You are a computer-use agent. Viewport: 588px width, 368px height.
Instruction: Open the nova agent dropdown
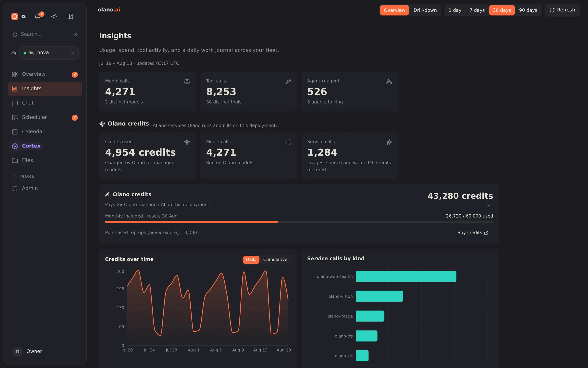(x=49, y=53)
